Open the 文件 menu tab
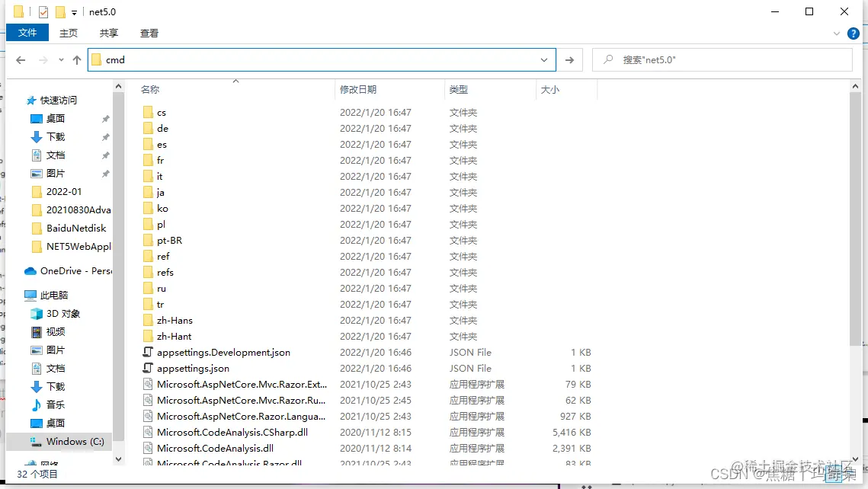The width and height of the screenshot is (868, 489). [x=27, y=33]
